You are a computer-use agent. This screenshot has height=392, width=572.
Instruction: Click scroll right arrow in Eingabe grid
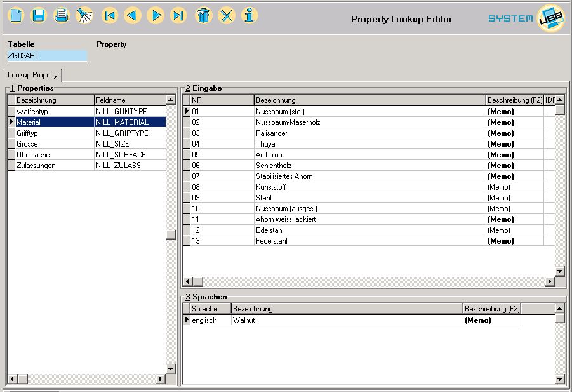[x=550, y=281]
